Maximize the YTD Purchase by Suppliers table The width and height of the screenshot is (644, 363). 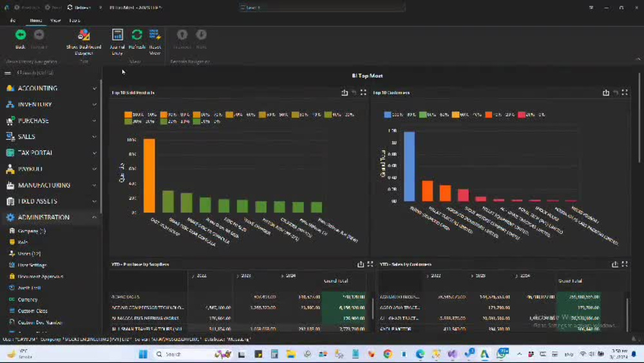pyautogui.click(x=370, y=265)
